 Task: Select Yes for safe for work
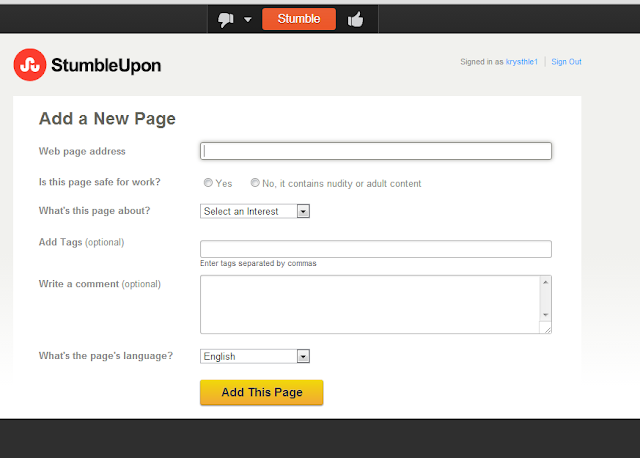coord(208,183)
